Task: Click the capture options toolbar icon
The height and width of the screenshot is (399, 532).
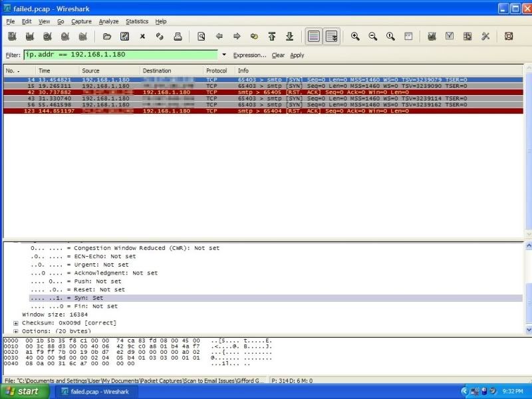Action: (30, 37)
